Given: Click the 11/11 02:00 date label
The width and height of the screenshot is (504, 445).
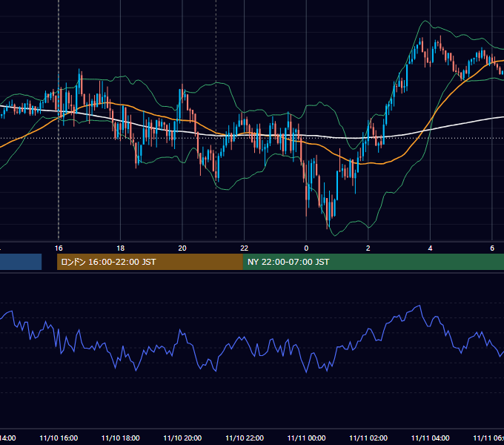Looking at the screenshot, I should [368, 438].
